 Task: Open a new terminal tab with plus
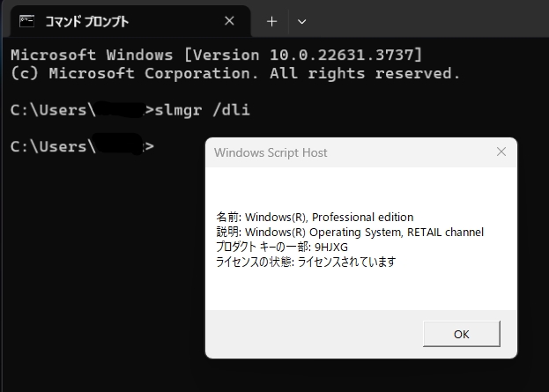pyautogui.click(x=271, y=22)
